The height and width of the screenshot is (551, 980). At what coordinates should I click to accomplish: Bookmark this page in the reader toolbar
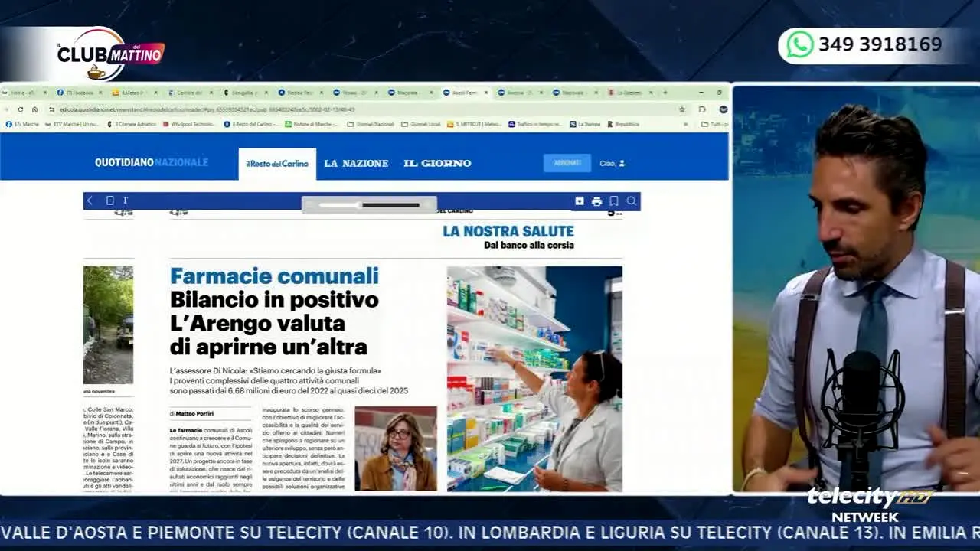[614, 201]
